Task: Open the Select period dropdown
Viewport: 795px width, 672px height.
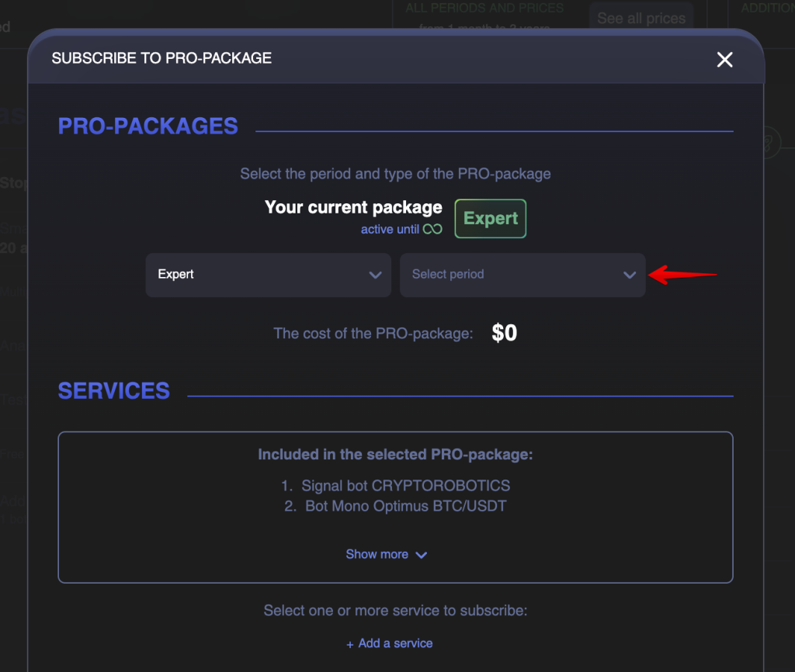Action: (x=522, y=275)
